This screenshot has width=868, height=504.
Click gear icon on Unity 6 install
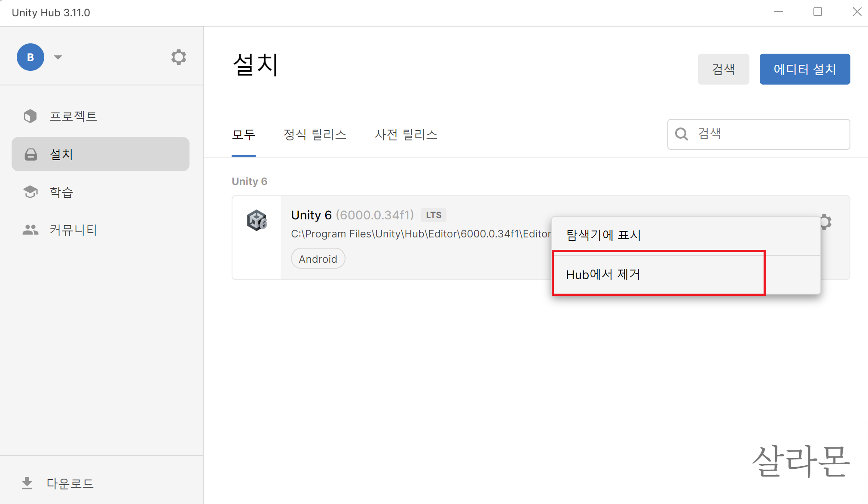[x=825, y=222]
